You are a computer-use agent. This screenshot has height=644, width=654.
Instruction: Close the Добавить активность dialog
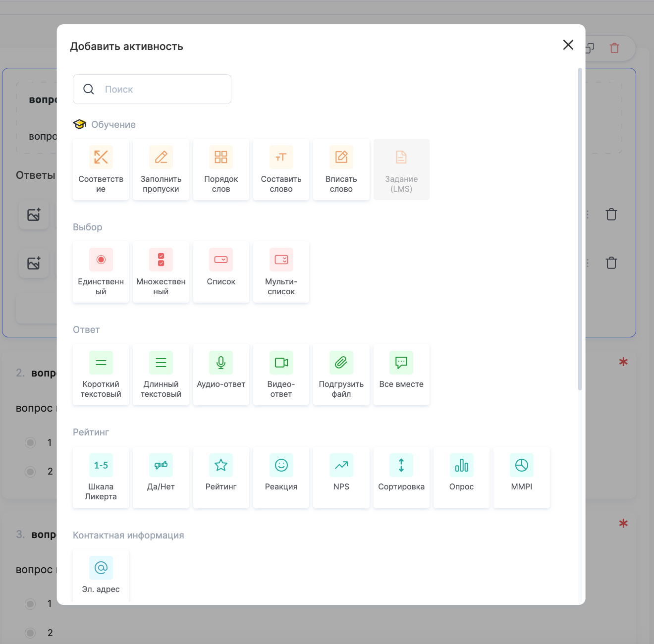(x=568, y=45)
